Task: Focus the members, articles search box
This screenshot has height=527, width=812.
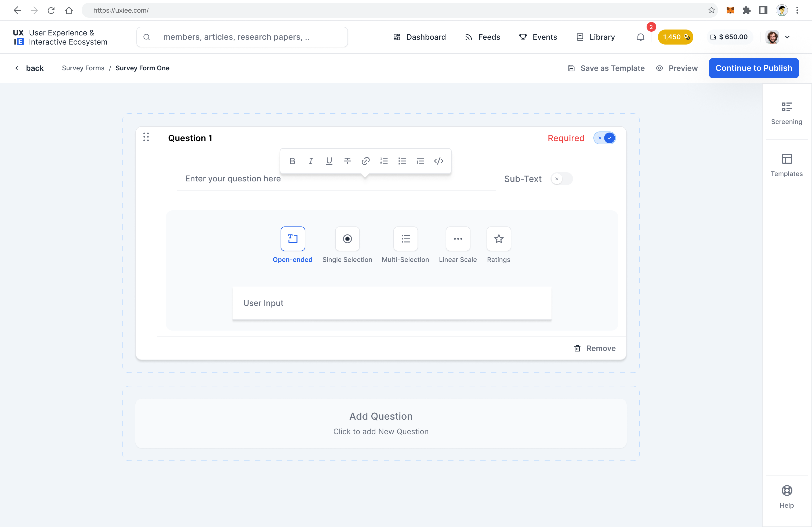Action: point(242,37)
